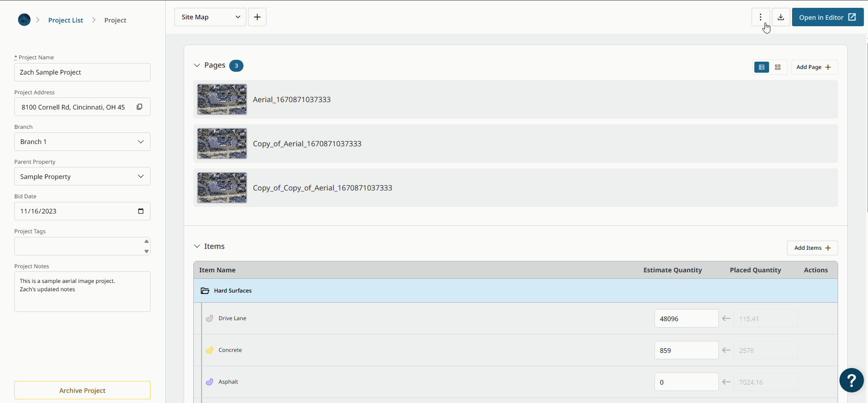Copy the project address with copy icon
This screenshot has height=403, width=868.
pyautogui.click(x=139, y=107)
